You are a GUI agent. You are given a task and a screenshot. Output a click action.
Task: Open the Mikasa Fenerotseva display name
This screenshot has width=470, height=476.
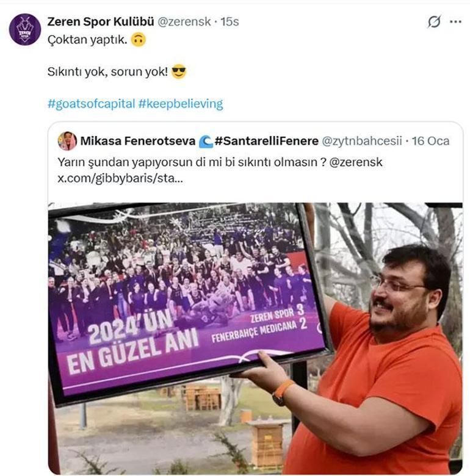(x=138, y=141)
